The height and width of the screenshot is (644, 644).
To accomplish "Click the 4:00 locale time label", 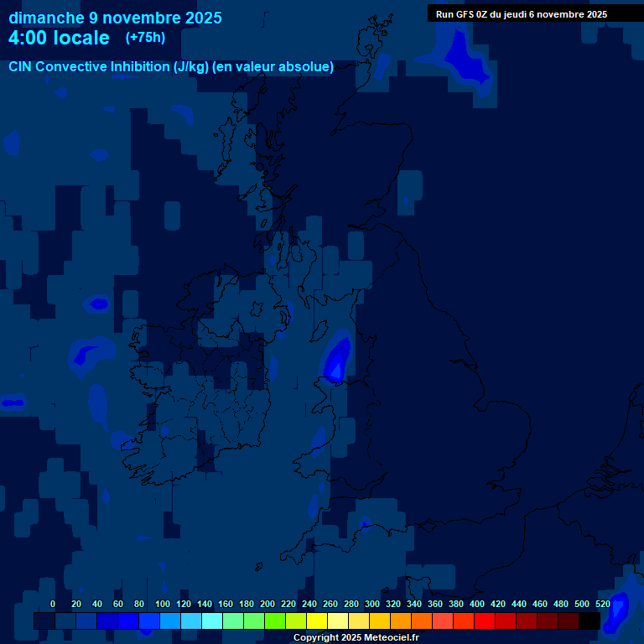I will [59, 38].
